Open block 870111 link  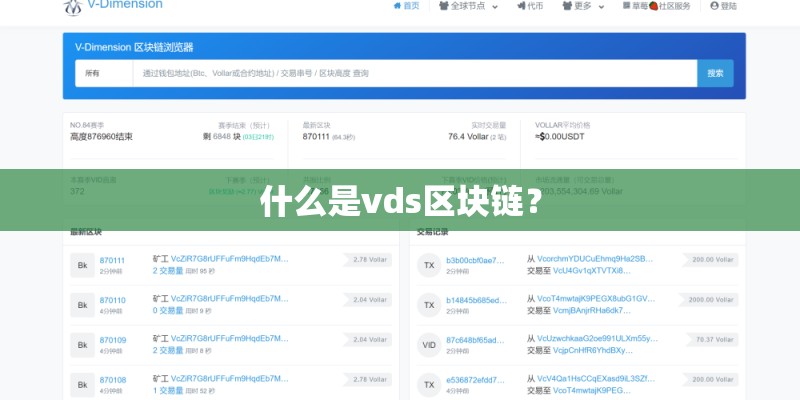coord(112,260)
